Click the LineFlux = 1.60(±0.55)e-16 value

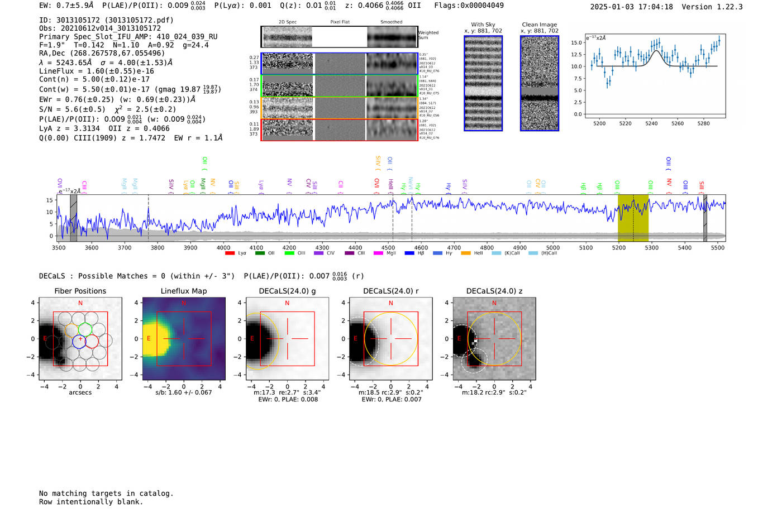[x=97, y=71]
